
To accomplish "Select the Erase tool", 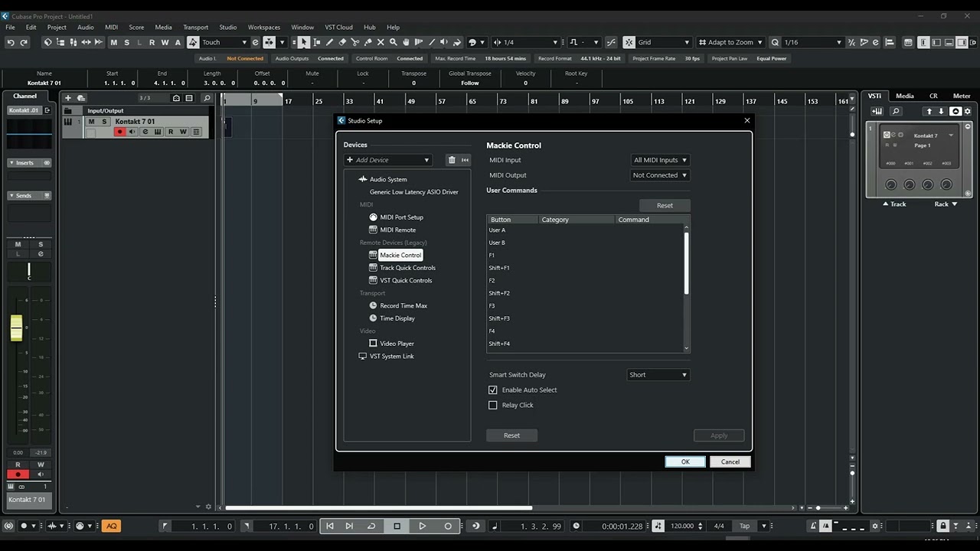I will 342,42.
